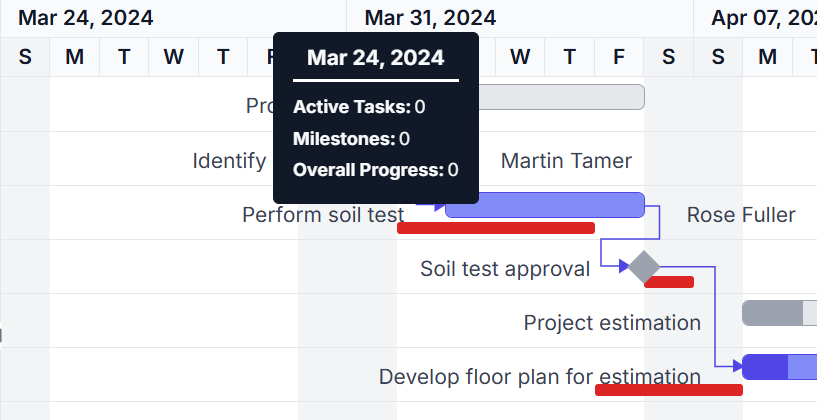Click the red baseline bar under Soil test approval

point(669,282)
